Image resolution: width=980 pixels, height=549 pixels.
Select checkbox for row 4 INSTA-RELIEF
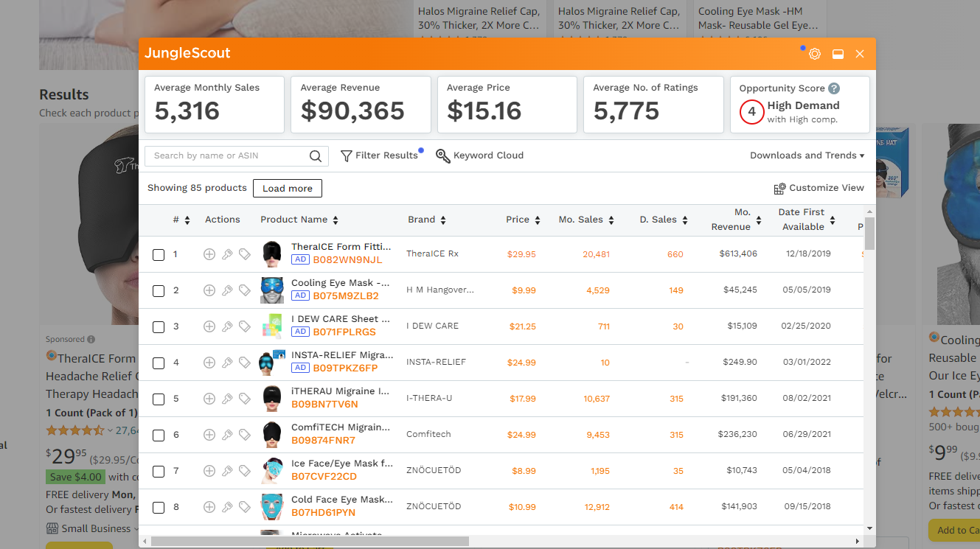click(x=159, y=363)
